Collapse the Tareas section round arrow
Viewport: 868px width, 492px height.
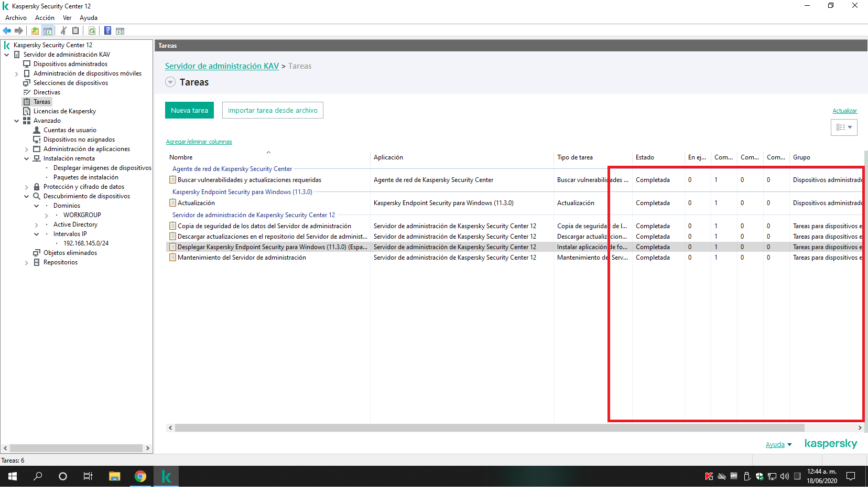[x=170, y=82]
